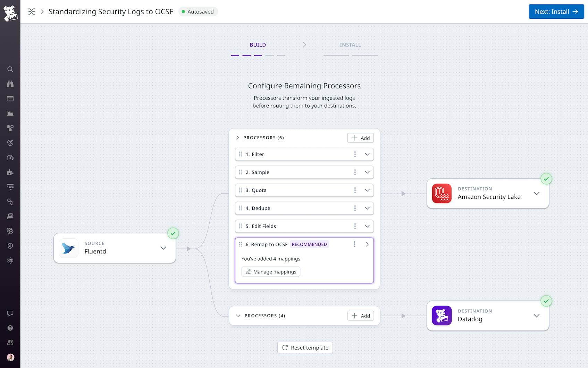This screenshot has height=368, width=588.
Task: Expand the Dedupe processor details
Action: pos(367,208)
